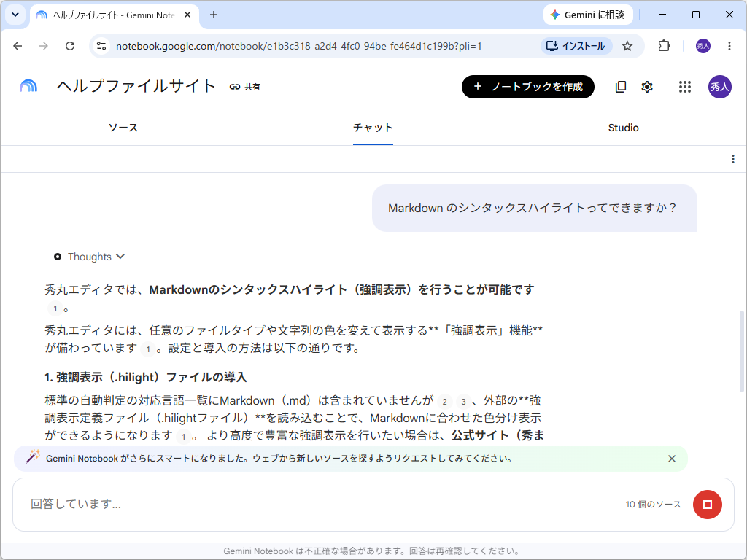Open citation 1 after 備わっています
Viewport: 747px width, 560px height.
148,349
